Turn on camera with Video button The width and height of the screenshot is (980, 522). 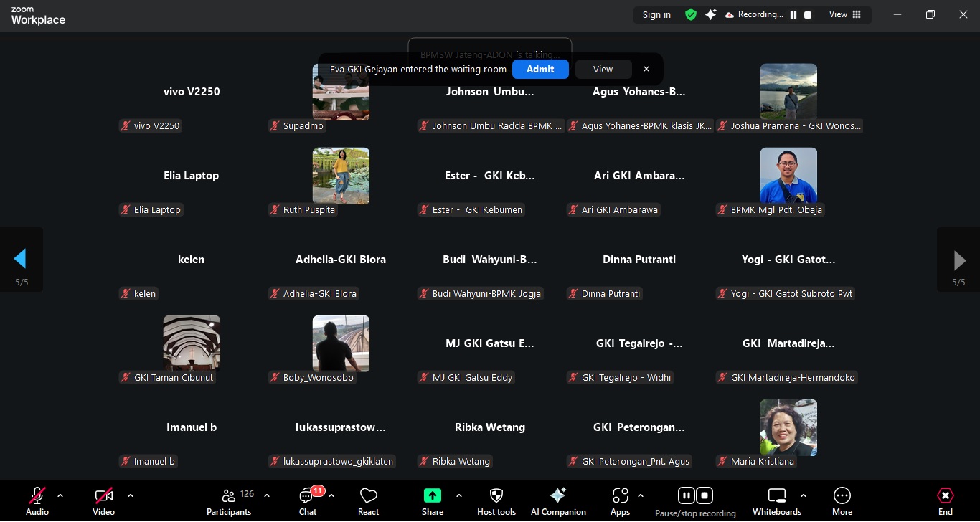click(x=103, y=495)
